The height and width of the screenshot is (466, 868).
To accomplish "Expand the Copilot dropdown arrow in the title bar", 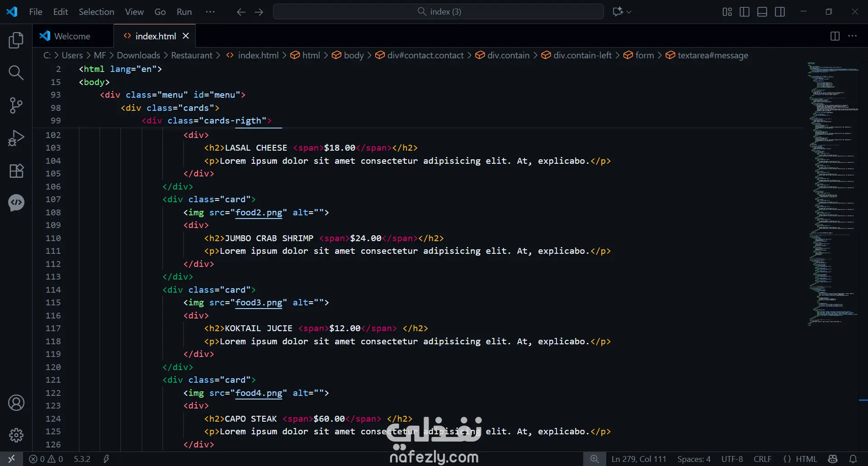I will tap(629, 12).
